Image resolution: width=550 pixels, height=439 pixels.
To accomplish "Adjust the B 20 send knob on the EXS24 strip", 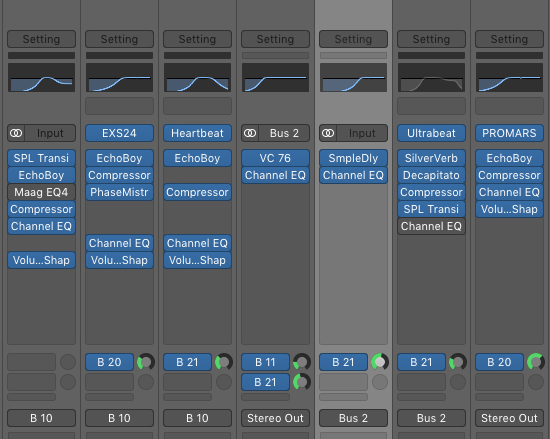I will [x=146, y=362].
